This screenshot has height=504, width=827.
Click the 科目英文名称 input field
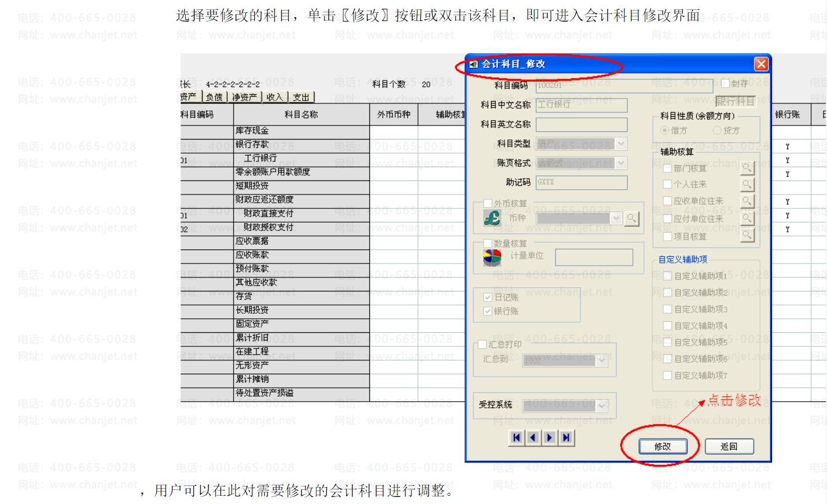tap(582, 124)
